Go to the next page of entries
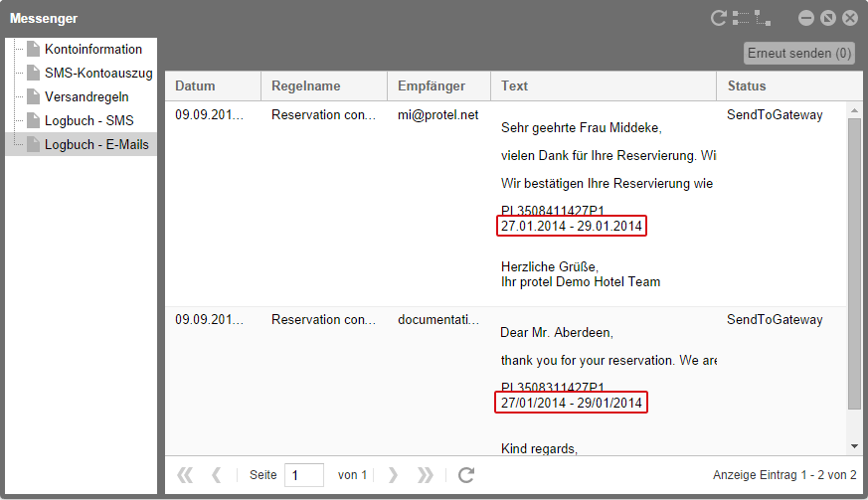Image resolution: width=868 pixels, height=500 pixels. point(393,475)
